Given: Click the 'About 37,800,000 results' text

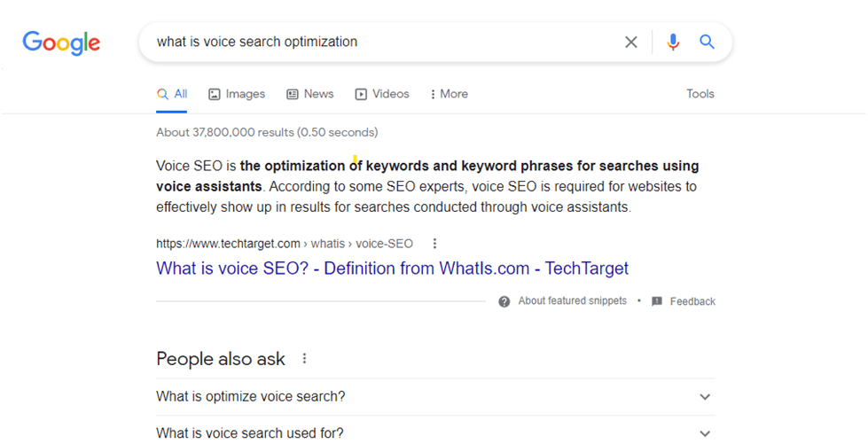Looking at the screenshot, I should pyautogui.click(x=267, y=132).
